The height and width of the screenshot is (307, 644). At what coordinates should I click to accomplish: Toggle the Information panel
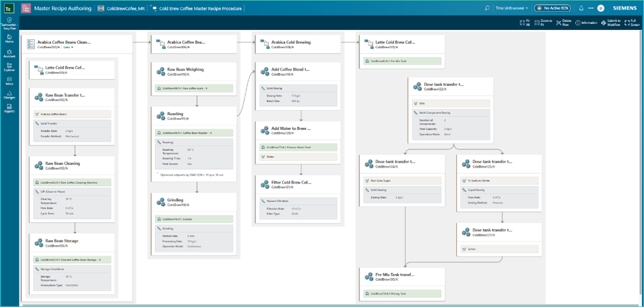586,22
